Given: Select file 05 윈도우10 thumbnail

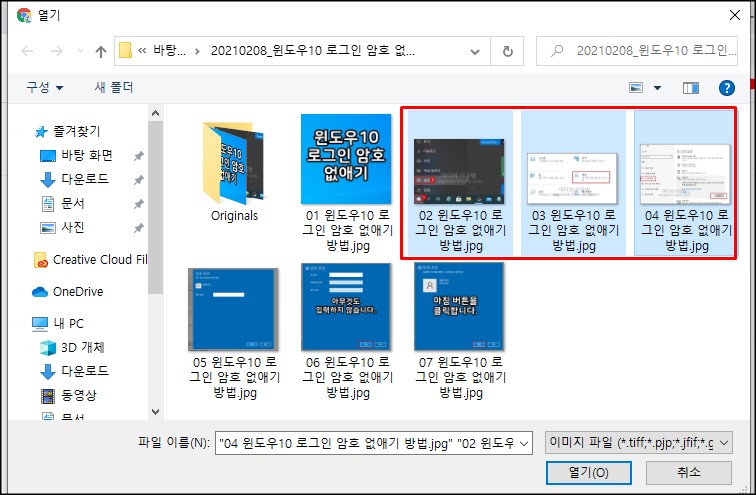Looking at the screenshot, I should [233, 309].
